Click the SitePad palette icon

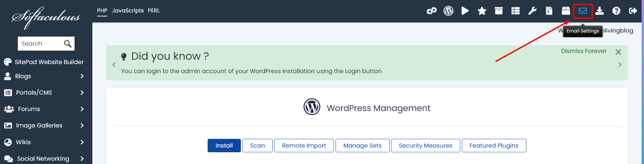click(x=8, y=62)
